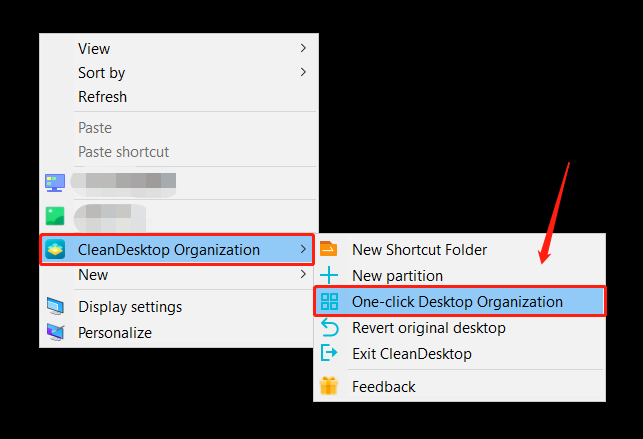Viewport: 643px width, 439px height.
Task: Select Refresh from the context menu
Action: tap(102, 97)
